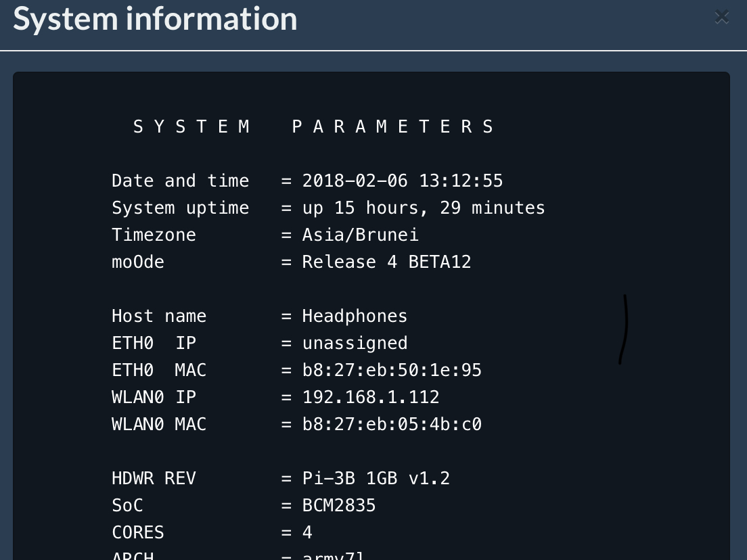
Task: Click the "S Y S T E M P A R A M E T E R S" heading
Action: point(313,126)
